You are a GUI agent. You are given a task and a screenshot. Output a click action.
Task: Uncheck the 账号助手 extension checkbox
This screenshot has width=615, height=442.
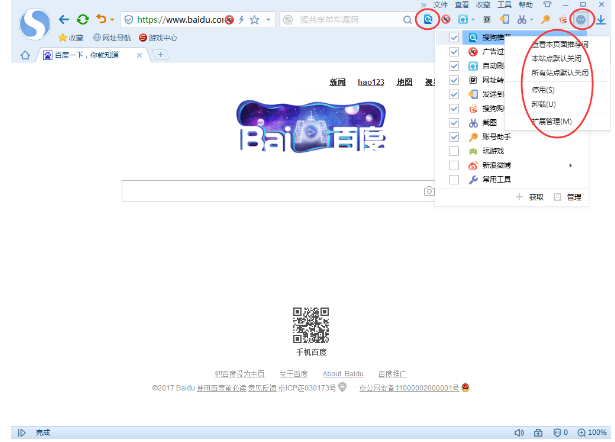[454, 137]
